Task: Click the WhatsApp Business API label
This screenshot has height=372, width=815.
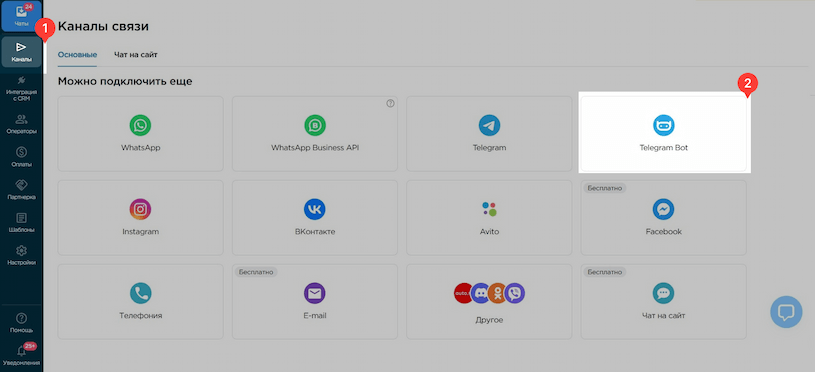Action: tap(314, 148)
